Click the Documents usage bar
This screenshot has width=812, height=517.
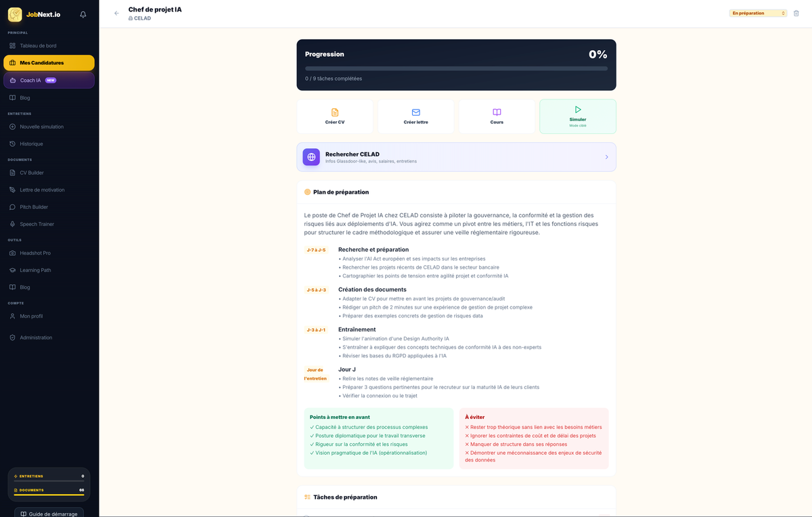click(49, 495)
